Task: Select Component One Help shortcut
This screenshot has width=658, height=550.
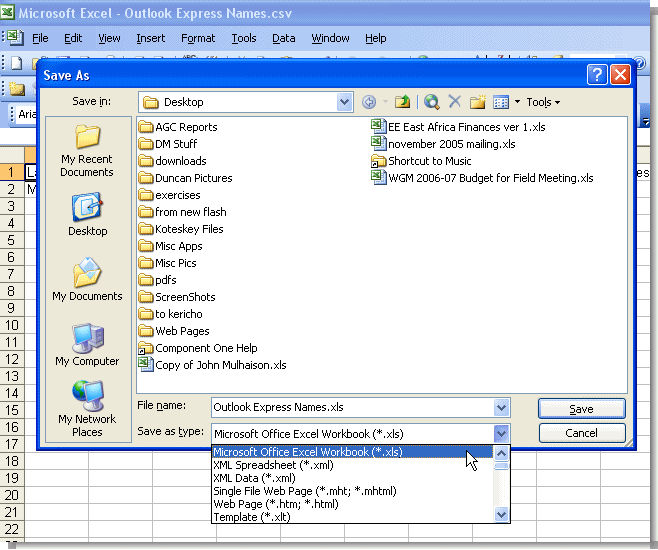Action: click(198, 348)
